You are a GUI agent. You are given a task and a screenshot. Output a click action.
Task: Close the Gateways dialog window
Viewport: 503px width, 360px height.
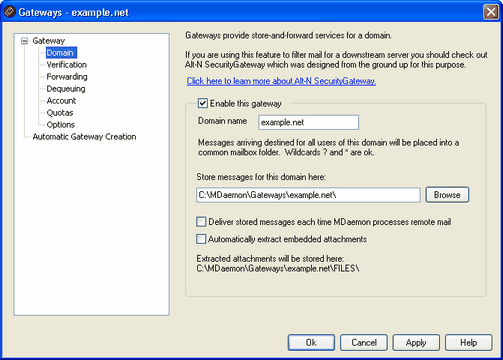pyautogui.click(x=491, y=12)
